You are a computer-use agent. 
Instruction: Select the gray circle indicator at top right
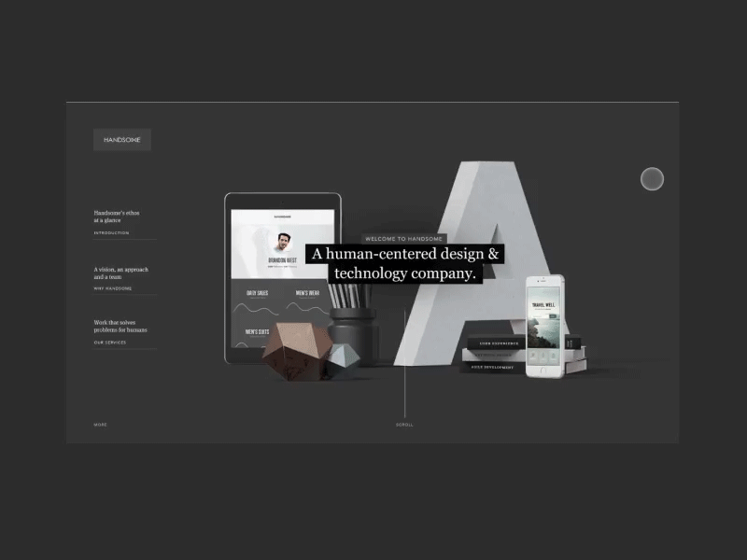coord(652,178)
